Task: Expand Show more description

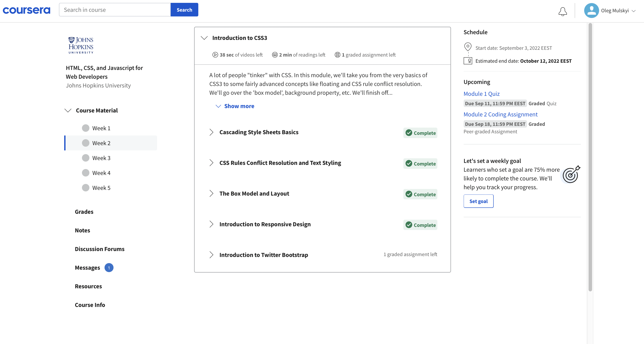Action: click(235, 106)
